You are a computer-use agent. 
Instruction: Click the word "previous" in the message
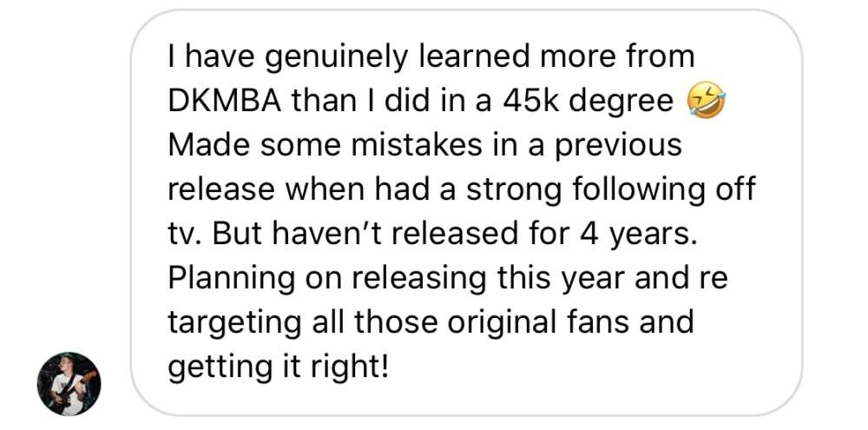(x=618, y=146)
